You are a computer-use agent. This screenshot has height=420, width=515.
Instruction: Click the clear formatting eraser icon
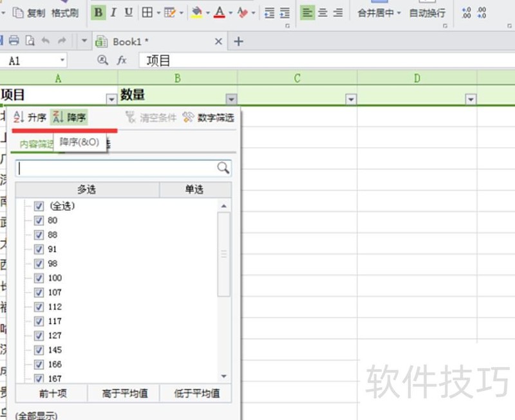243,12
